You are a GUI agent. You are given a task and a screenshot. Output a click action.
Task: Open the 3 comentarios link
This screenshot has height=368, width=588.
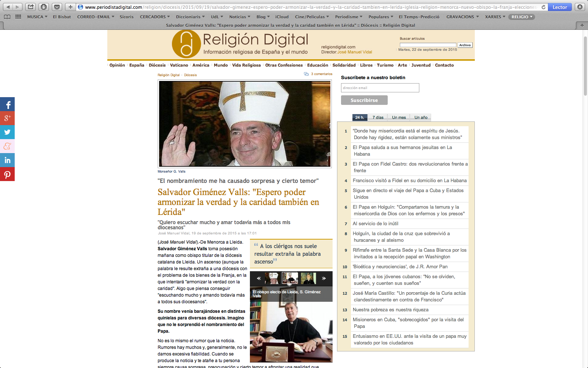click(x=321, y=74)
